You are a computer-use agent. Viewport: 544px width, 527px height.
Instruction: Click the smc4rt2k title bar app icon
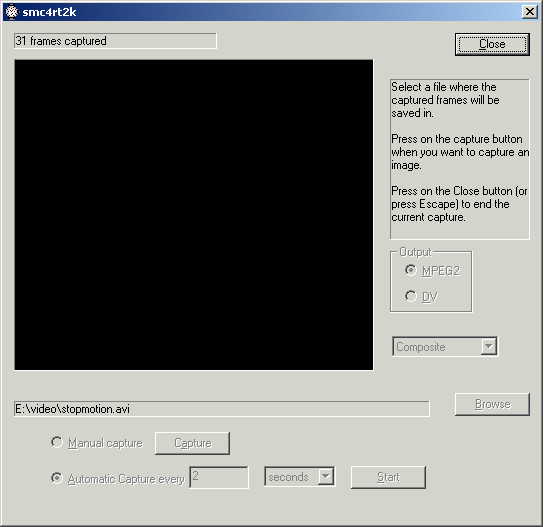pos(11,12)
